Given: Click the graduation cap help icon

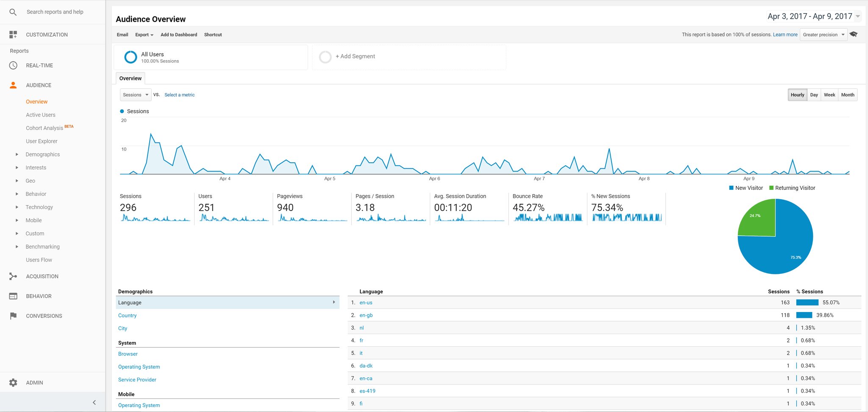Looking at the screenshot, I should [853, 34].
